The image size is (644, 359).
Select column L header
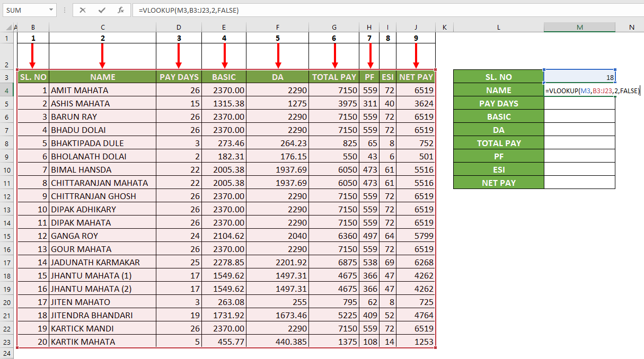point(499,27)
